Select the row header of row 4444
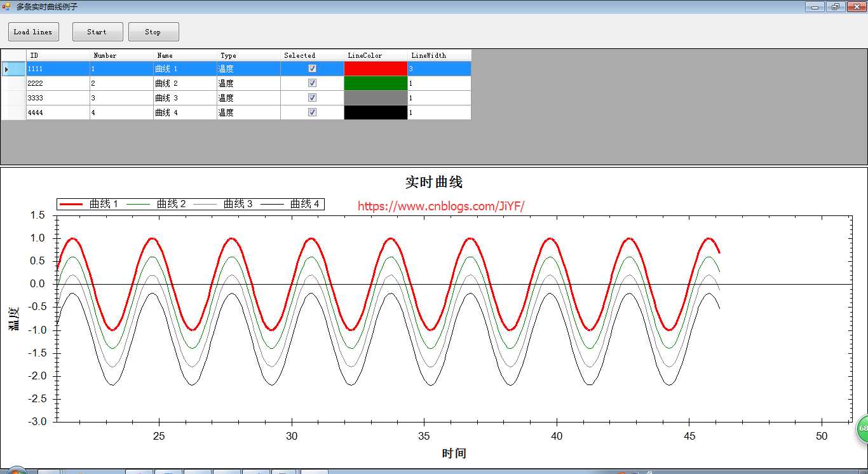 pyautogui.click(x=13, y=112)
